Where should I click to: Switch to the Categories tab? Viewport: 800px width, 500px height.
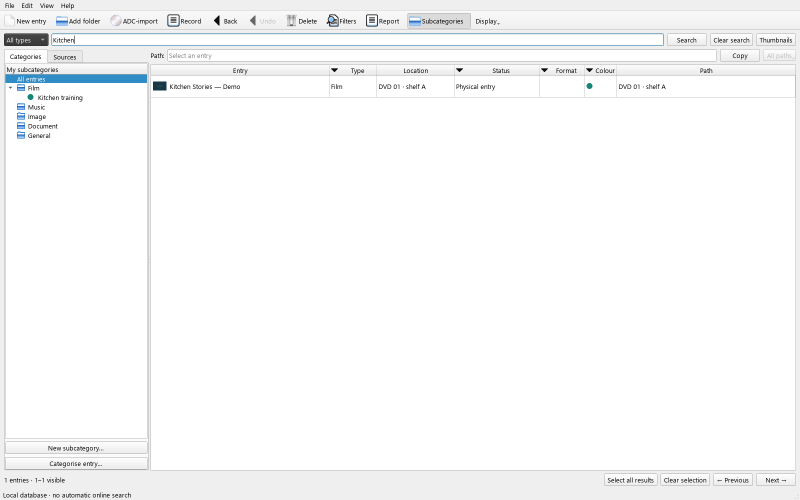(x=26, y=57)
